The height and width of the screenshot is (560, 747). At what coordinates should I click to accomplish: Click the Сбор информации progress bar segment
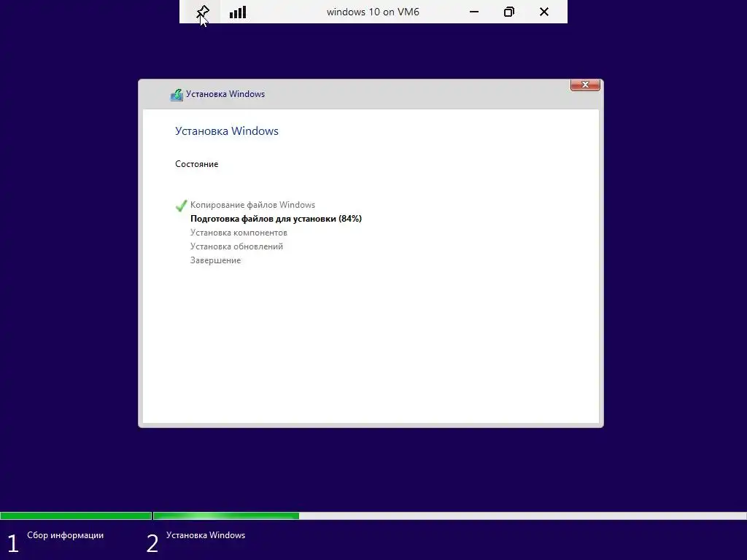pos(76,516)
